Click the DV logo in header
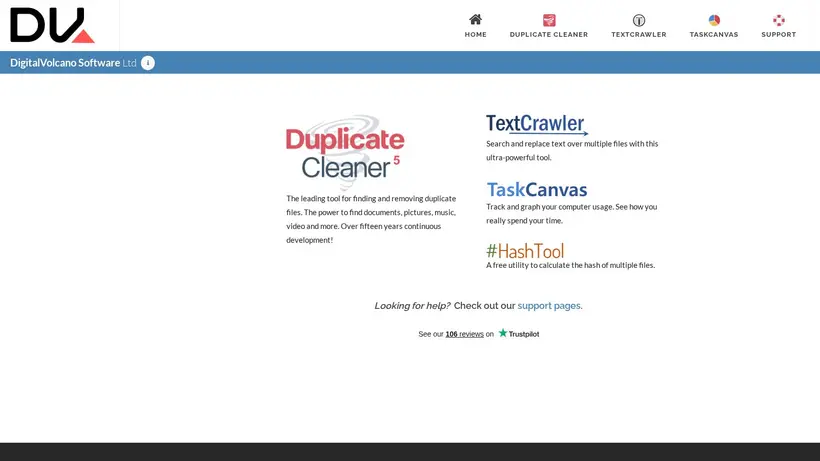Image resolution: width=820 pixels, height=461 pixels. tap(52, 25)
